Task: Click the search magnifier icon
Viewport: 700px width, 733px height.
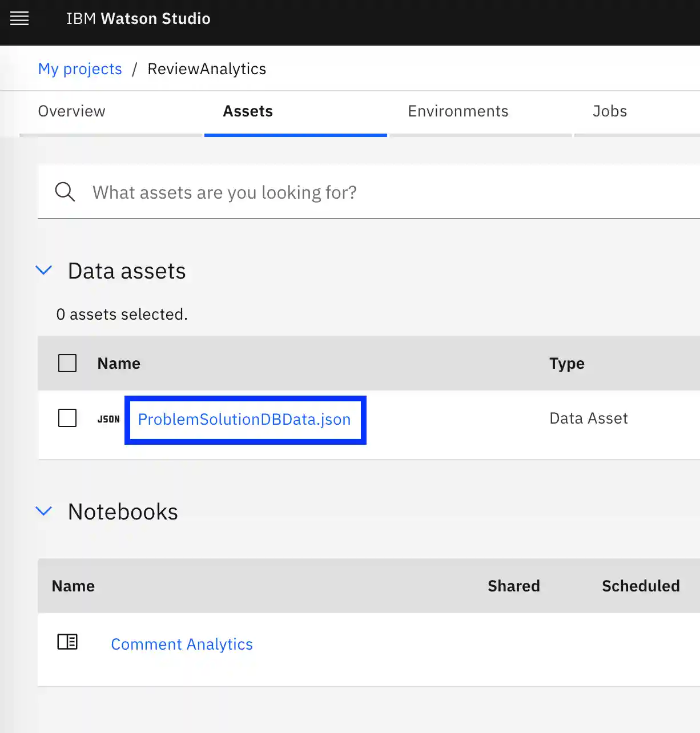Action: tap(65, 192)
